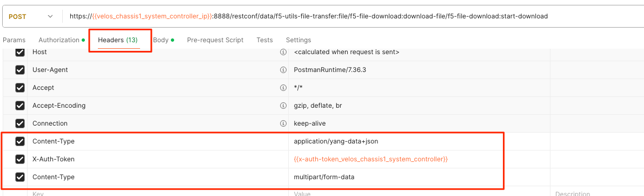Uncheck the User-Agent header checkbox
Image resolution: width=644 pixels, height=196 pixels.
[x=19, y=70]
